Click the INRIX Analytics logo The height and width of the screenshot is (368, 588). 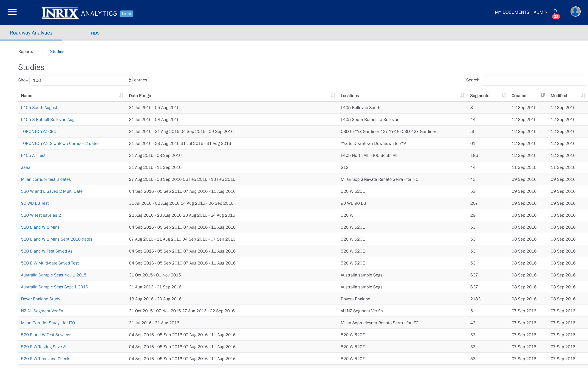click(x=79, y=13)
